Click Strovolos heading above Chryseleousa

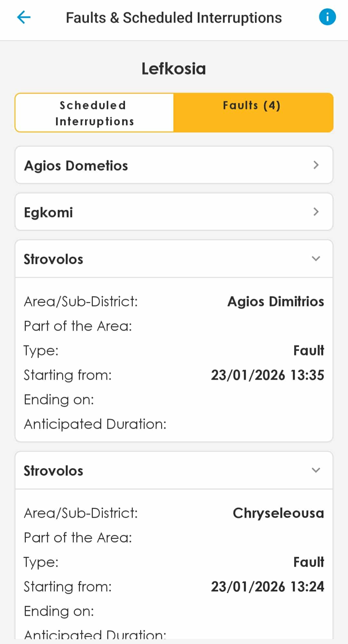point(53,471)
